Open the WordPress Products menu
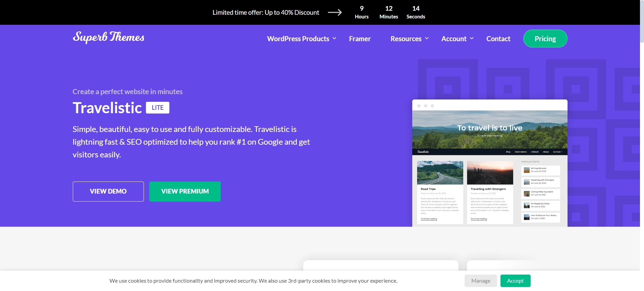 tap(298, 39)
